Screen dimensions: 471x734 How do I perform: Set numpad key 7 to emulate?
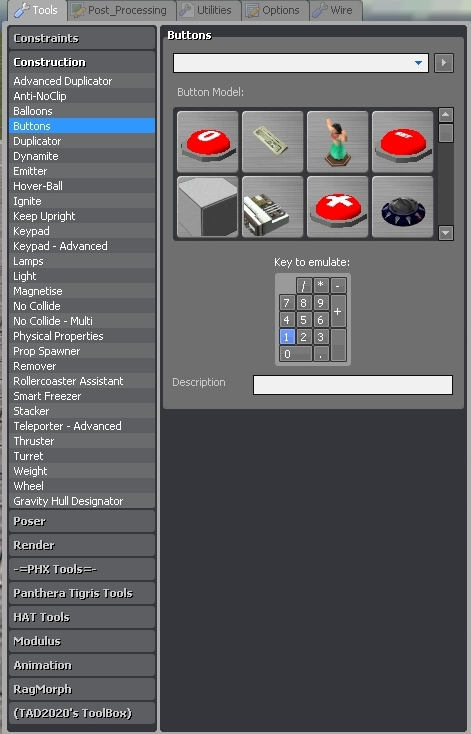click(x=287, y=303)
